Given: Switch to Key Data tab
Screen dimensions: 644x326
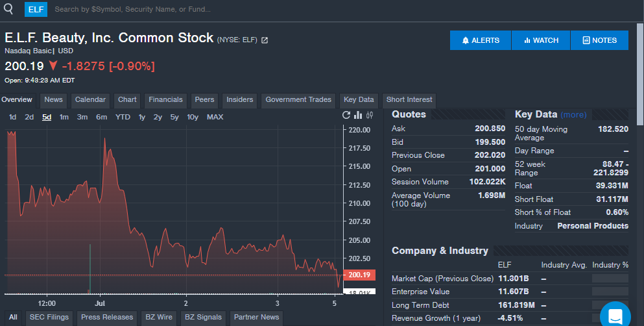Looking at the screenshot, I should pyautogui.click(x=359, y=100).
